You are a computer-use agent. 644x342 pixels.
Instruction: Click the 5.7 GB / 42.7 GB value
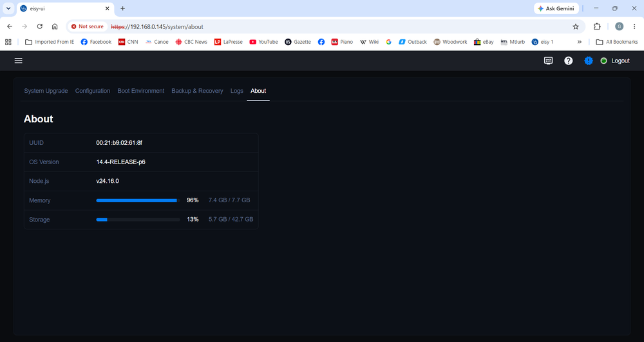pyautogui.click(x=231, y=220)
